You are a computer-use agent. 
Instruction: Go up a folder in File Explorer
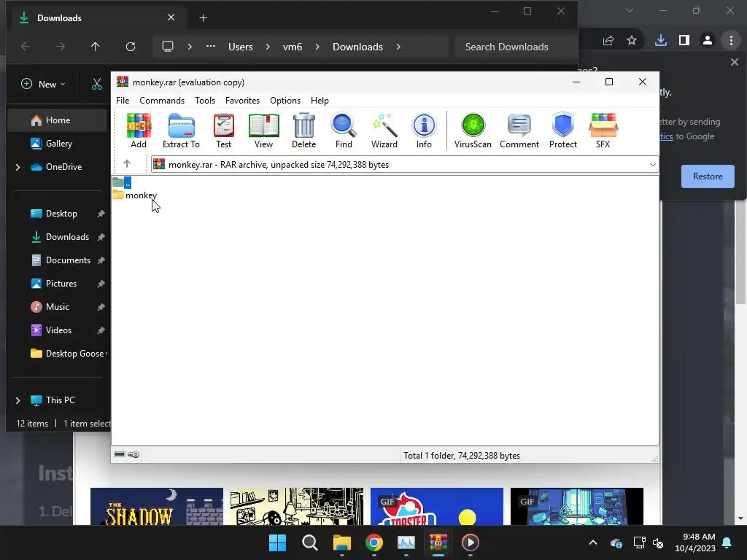[x=96, y=46]
